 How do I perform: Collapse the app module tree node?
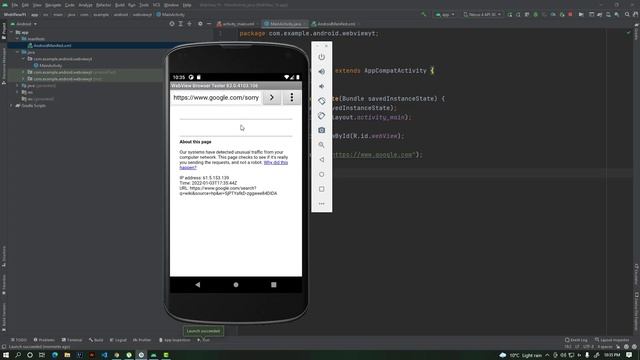pos(11,32)
